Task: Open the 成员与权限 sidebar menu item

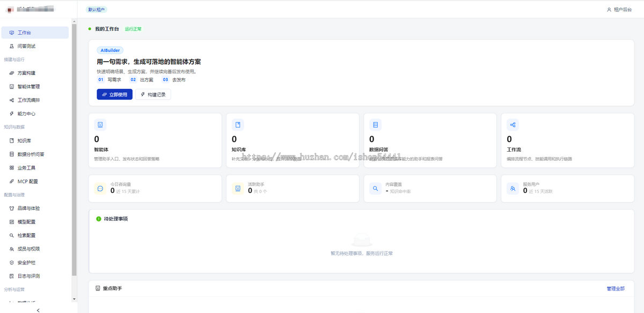Action: (35, 249)
